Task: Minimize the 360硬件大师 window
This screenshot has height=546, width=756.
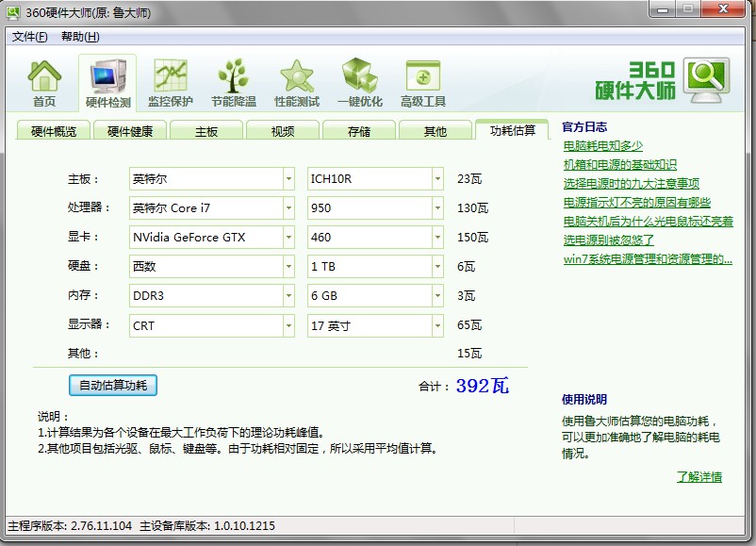Action: click(x=663, y=9)
